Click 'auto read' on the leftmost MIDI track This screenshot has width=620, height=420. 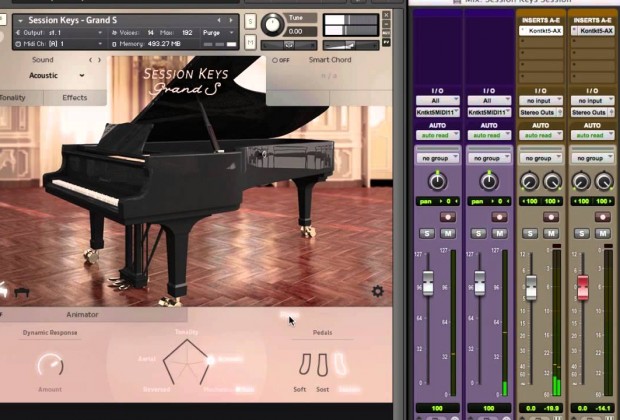(437, 135)
